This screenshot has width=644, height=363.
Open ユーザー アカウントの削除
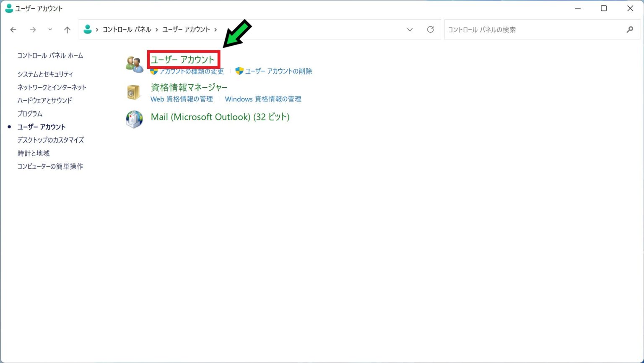tap(279, 71)
